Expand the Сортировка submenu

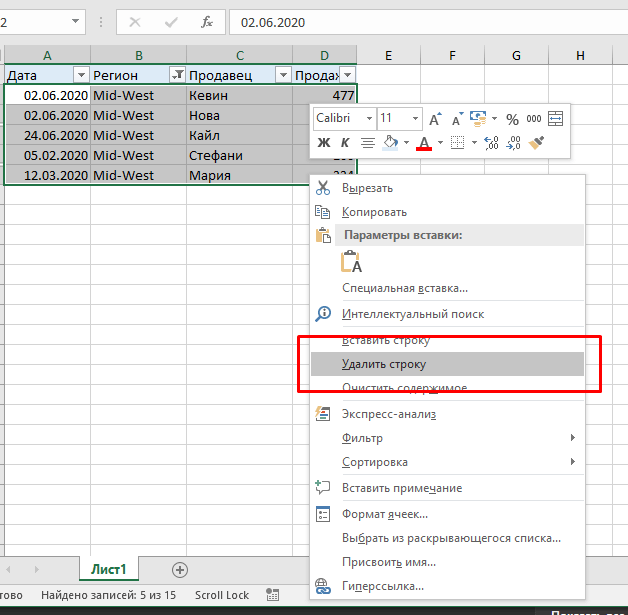[448, 462]
